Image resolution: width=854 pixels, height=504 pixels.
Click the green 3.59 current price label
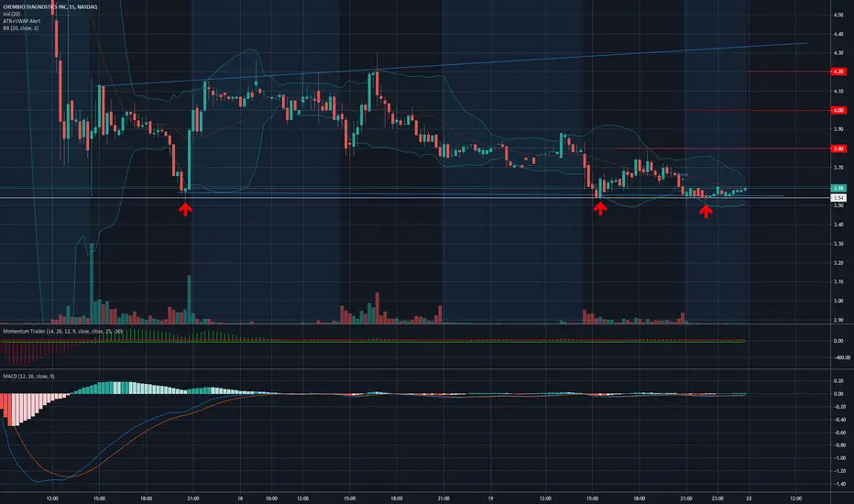838,188
